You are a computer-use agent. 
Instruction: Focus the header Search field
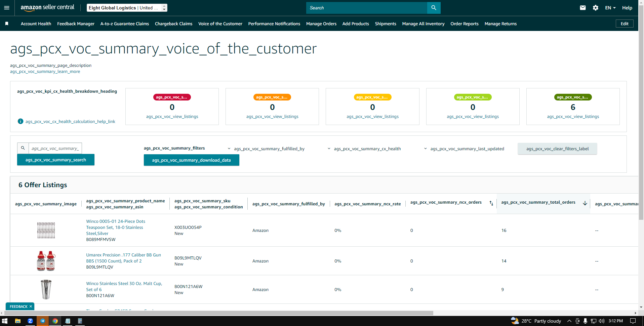pyautogui.click(x=367, y=8)
